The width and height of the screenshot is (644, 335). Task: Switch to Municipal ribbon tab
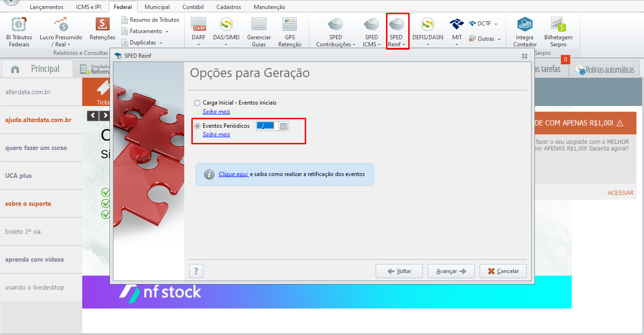click(x=157, y=7)
